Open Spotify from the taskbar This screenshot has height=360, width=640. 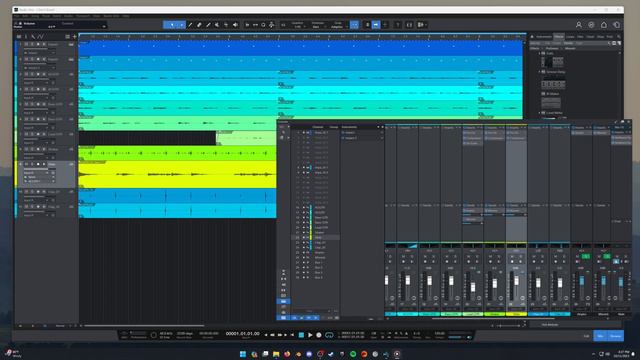(353, 354)
